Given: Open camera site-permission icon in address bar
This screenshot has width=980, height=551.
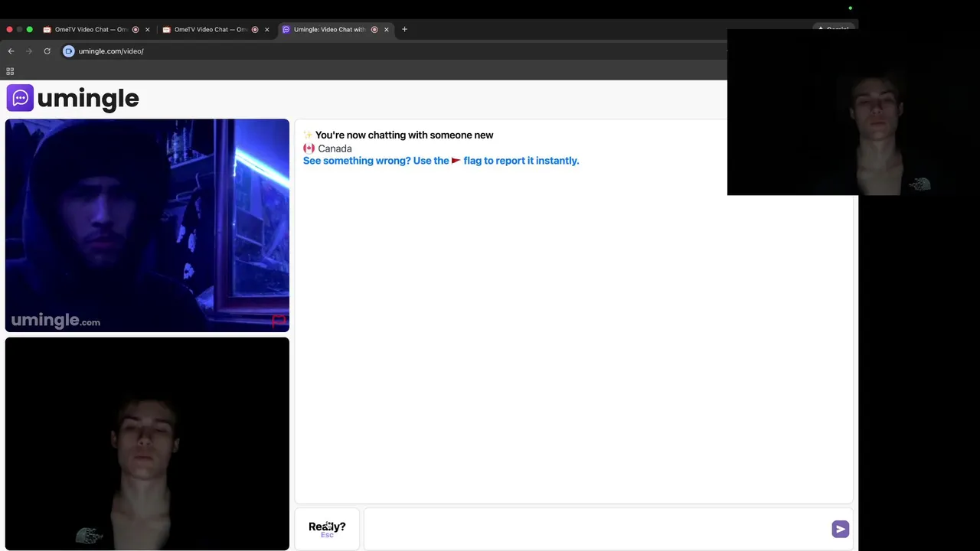Looking at the screenshot, I should click(x=68, y=51).
